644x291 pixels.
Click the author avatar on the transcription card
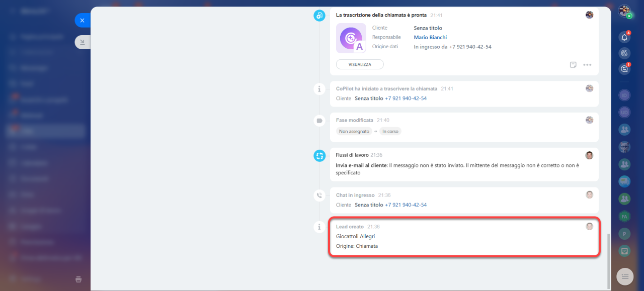click(x=590, y=15)
